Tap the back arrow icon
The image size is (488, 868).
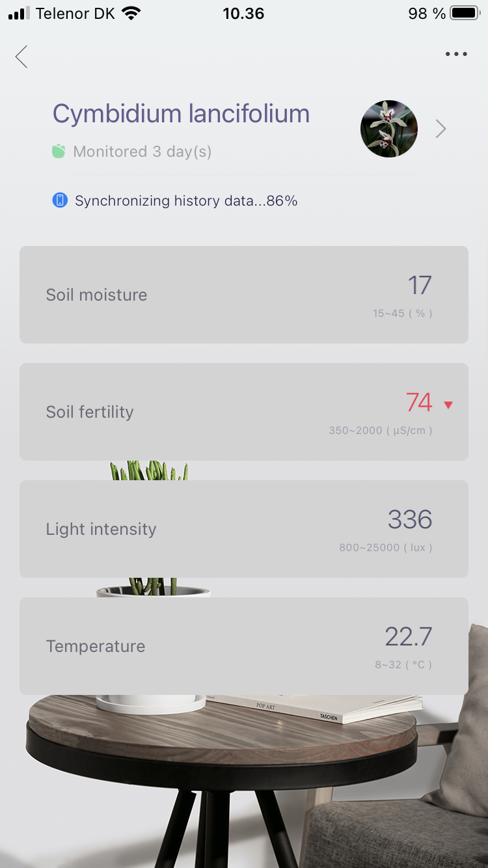pos(21,57)
